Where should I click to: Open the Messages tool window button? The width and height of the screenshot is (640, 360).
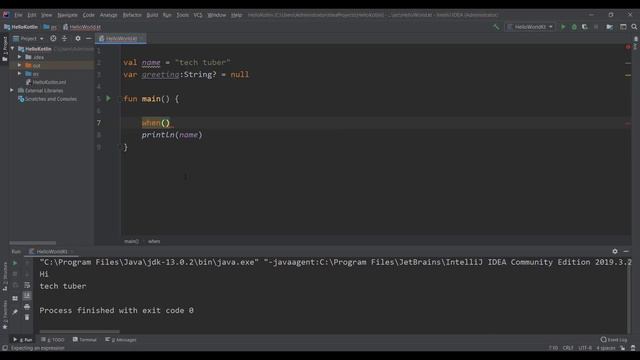121,340
